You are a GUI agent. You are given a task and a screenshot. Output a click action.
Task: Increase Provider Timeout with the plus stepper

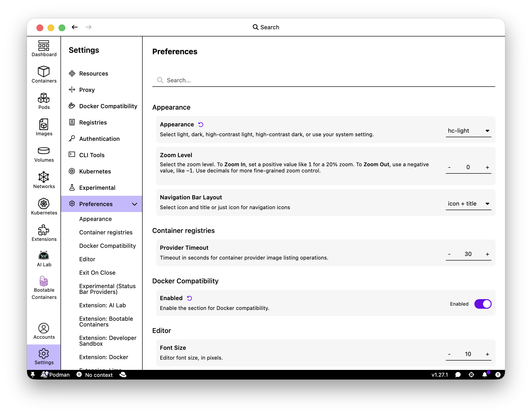[487, 254]
